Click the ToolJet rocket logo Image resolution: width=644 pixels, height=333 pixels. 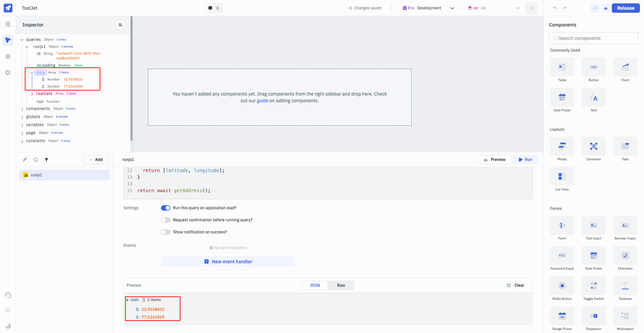click(x=8, y=8)
